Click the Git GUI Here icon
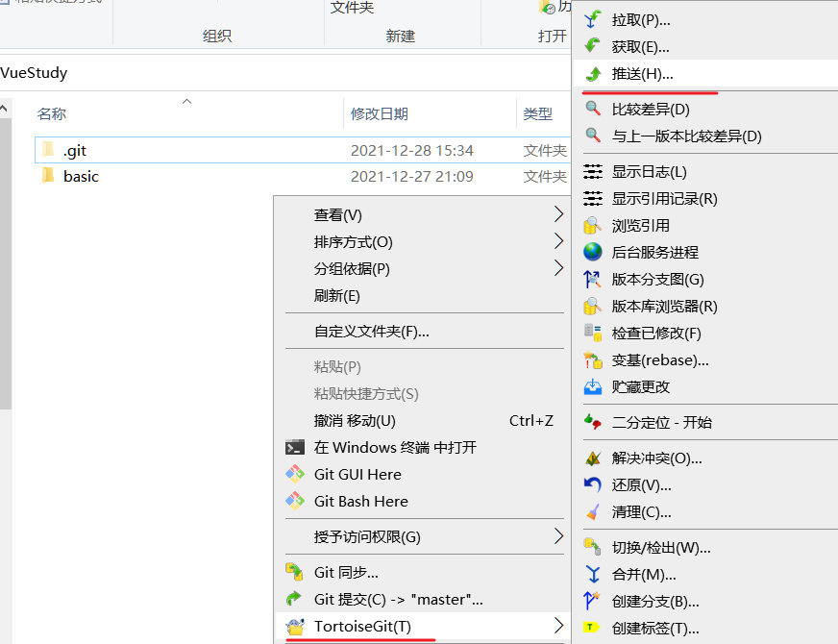 pos(295,474)
